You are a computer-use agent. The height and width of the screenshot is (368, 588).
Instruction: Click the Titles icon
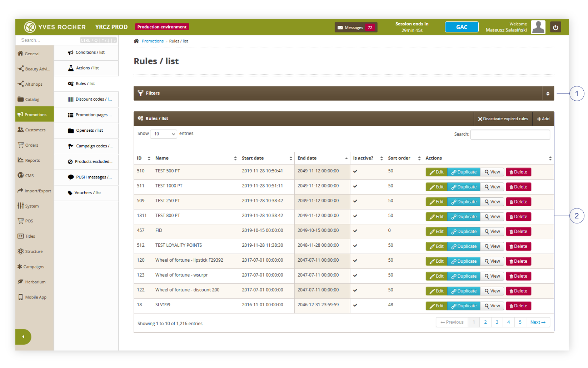click(x=21, y=236)
